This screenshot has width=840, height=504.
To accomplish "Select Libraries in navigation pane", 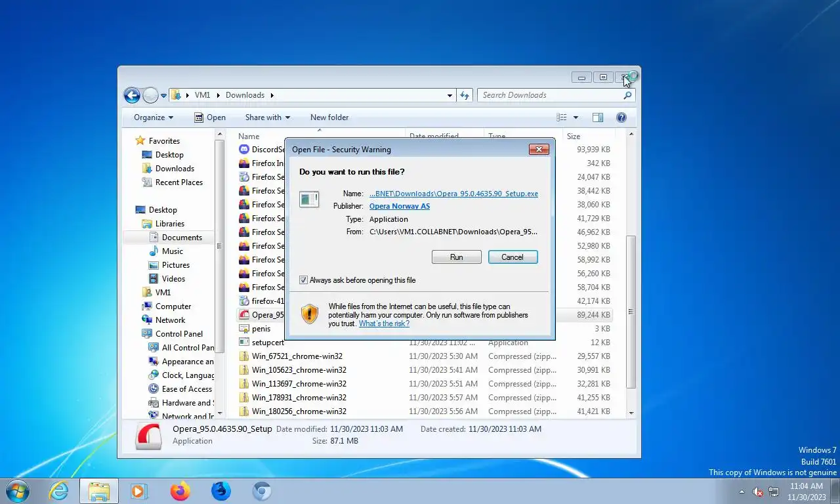I will [170, 224].
